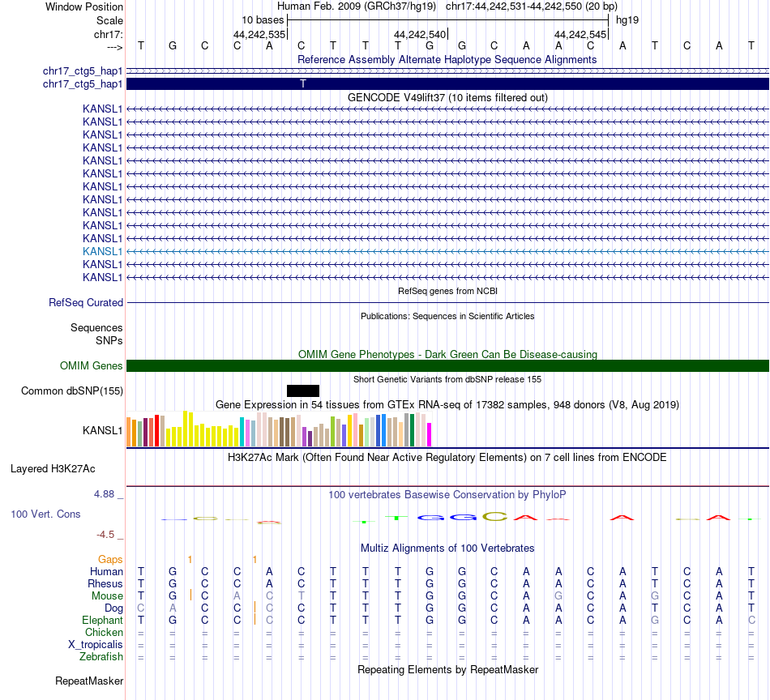Click 'OMIM Gene Phenotypes' green track title
Viewport: 770px width, 700px height.
447,354
